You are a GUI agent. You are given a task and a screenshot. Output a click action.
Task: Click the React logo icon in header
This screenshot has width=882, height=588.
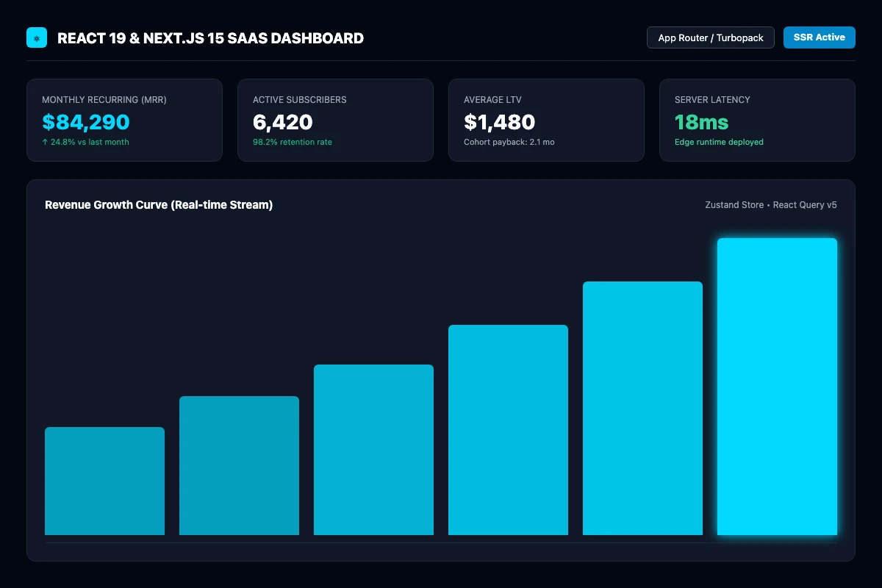[x=37, y=37]
